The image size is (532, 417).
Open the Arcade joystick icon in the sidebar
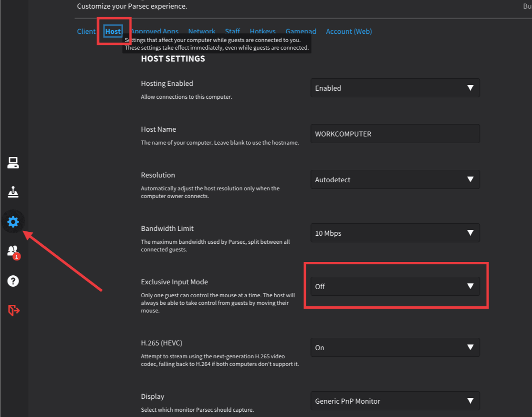13,192
